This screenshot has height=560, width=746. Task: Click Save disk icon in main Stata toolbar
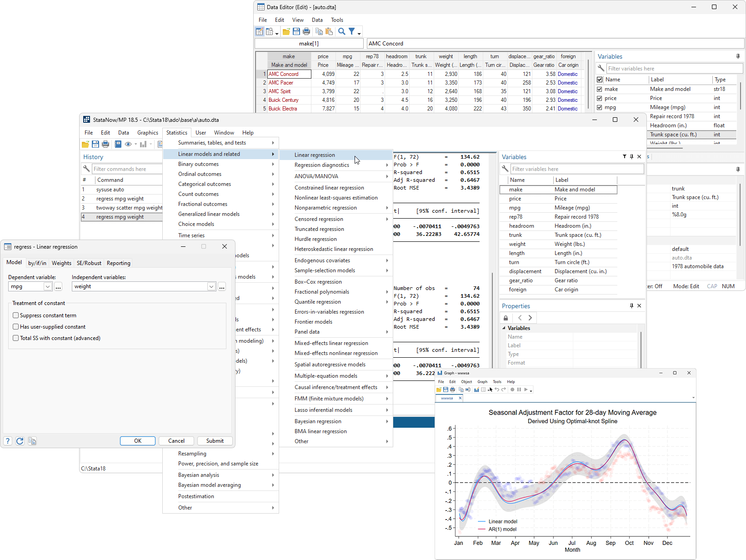[x=95, y=144]
